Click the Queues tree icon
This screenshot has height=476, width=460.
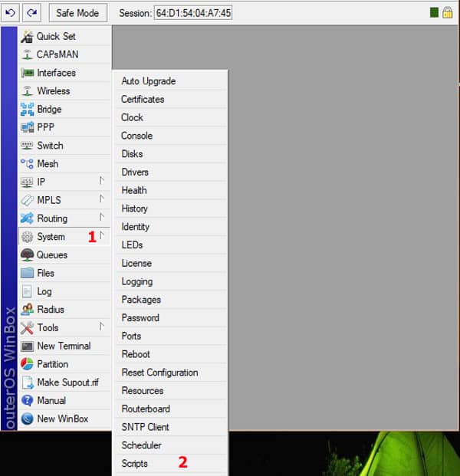pos(27,255)
